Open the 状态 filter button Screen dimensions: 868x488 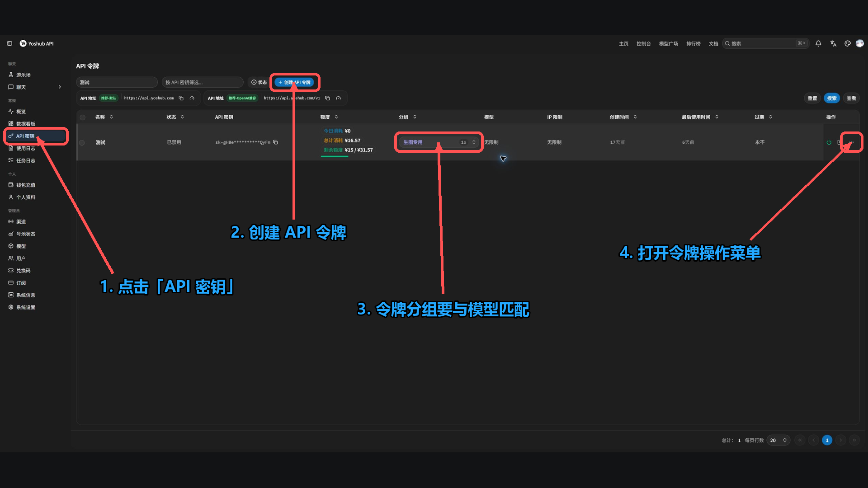click(259, 82)
